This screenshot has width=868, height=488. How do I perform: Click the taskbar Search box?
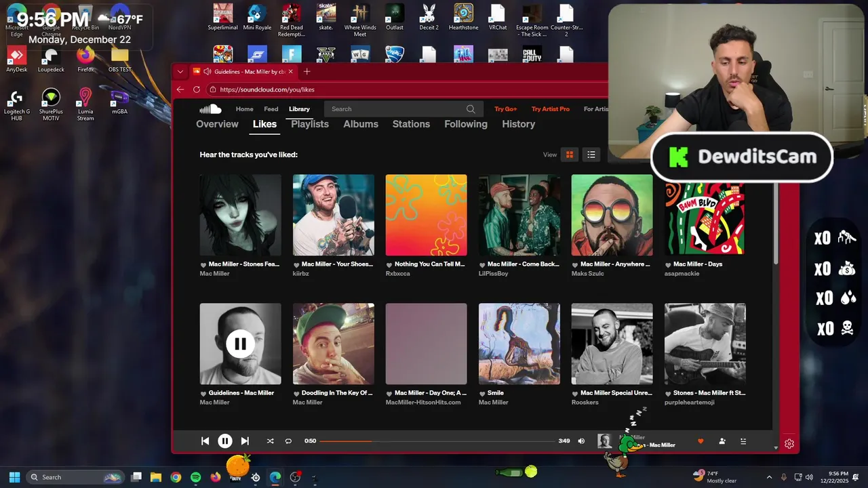click(76, 477)
